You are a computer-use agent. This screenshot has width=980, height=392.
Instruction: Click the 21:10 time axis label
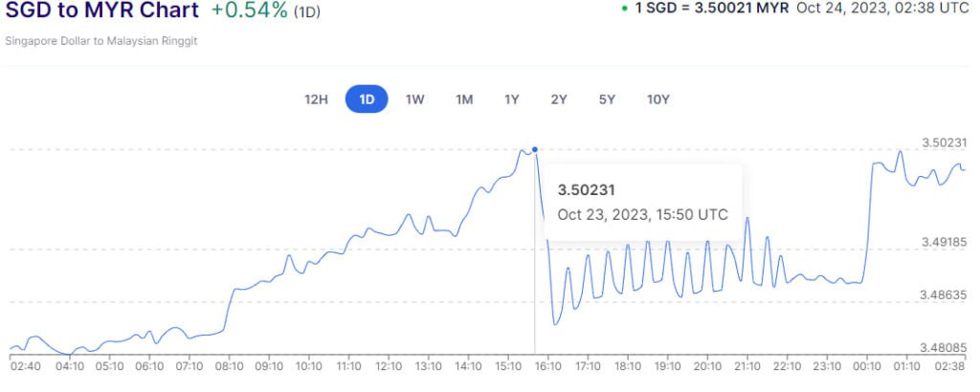coord(746,365)
